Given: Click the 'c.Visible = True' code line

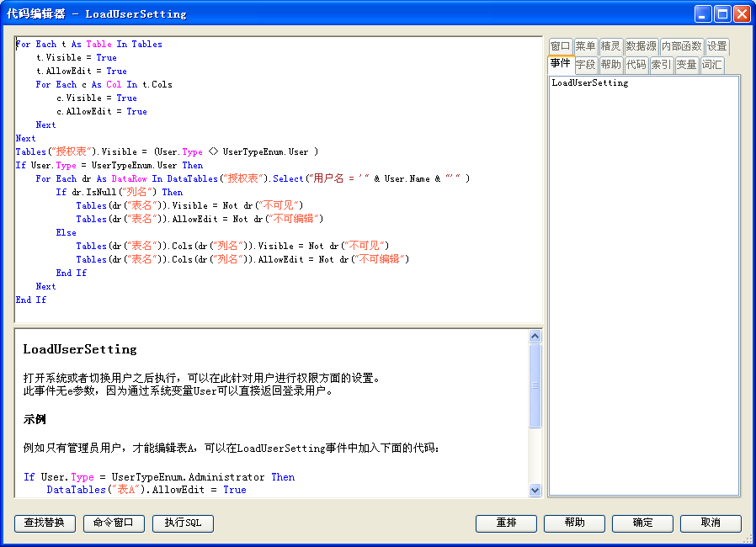Looking at the screenshot, I should (x=97, y=98).
